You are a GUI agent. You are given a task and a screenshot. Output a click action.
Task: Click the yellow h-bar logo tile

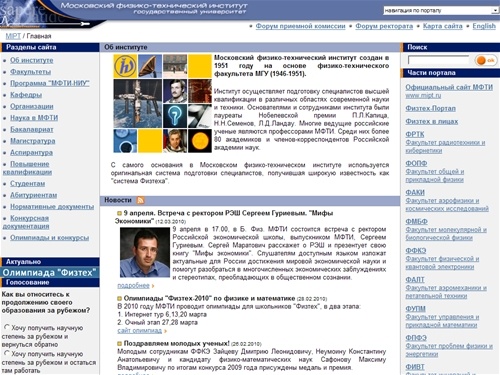[x=125, y=66]
